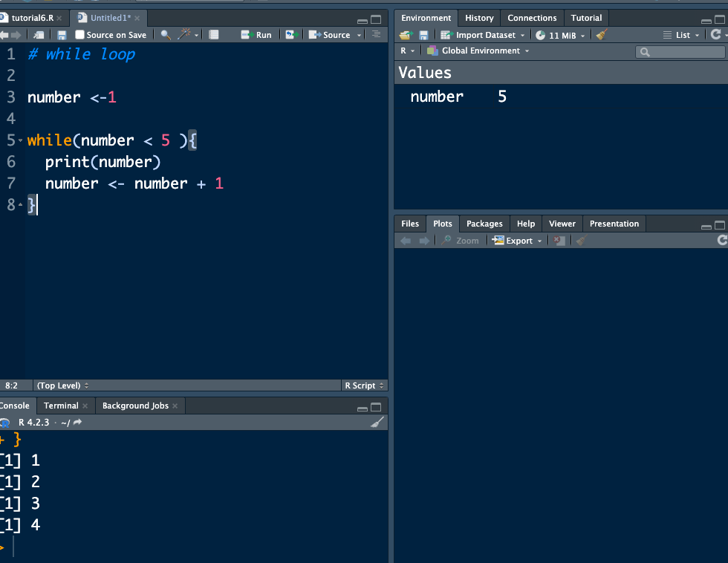Enable the Source on Save checkbox
Screen dimensions: 728x563
(x=80, y=35)
